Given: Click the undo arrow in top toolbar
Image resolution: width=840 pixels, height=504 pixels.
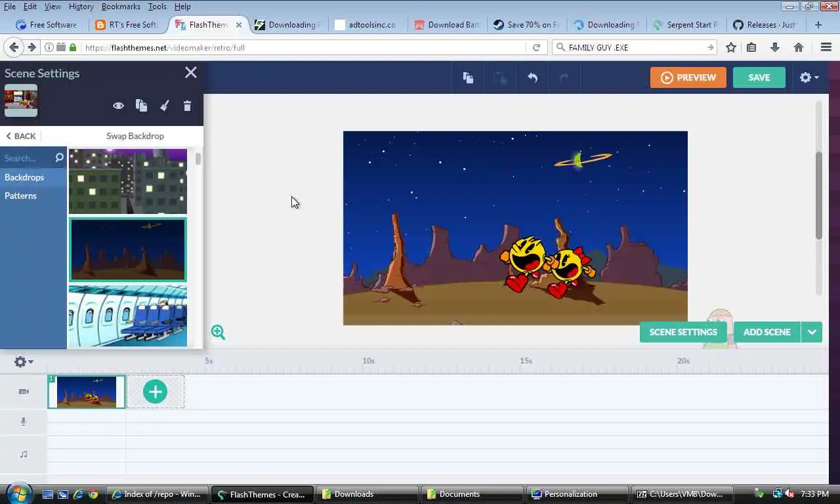Looking at the screenshot, I should [x=532, y=77].
